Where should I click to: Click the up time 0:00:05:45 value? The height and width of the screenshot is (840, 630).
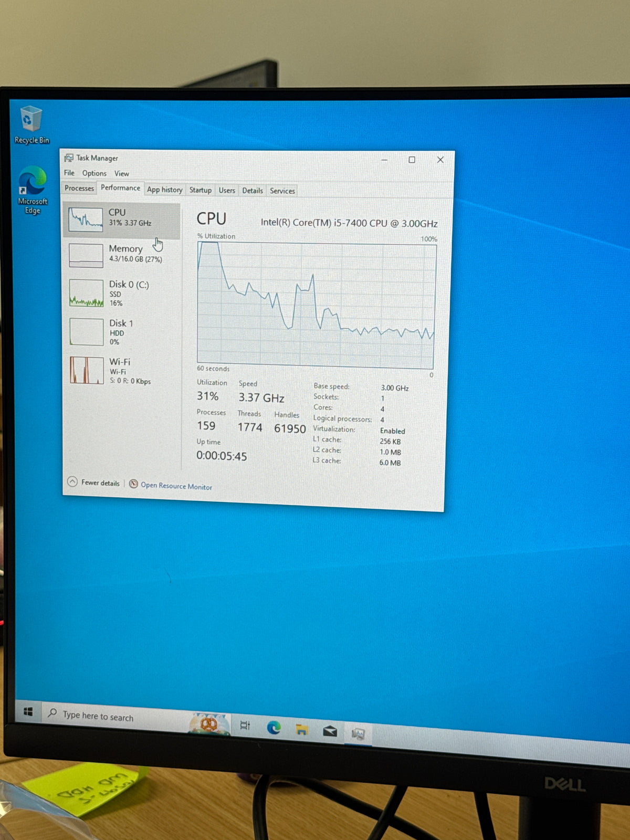pyautogui.click(x=222, y=456)
